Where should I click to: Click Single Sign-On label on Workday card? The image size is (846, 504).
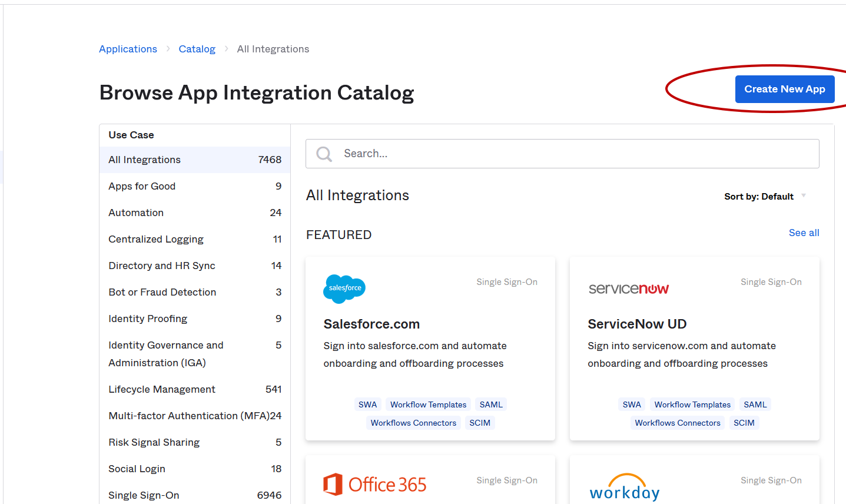pos(771,480)
